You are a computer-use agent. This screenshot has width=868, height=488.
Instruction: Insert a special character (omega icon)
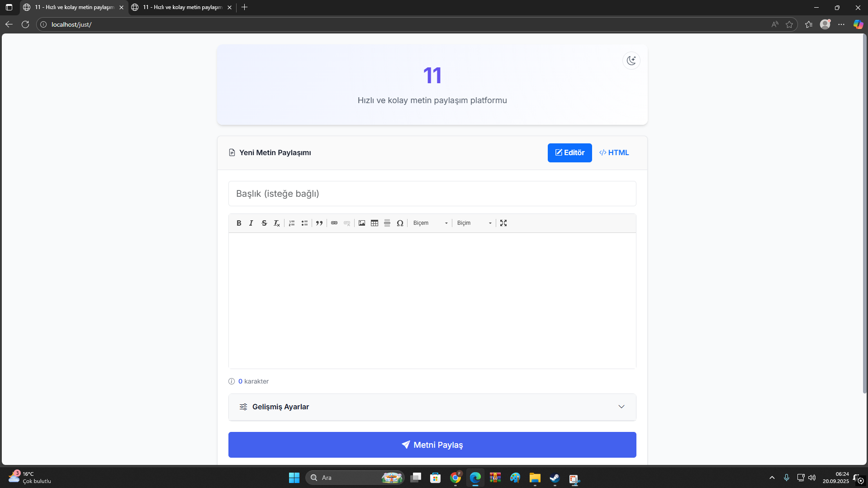tap(400, 223)
